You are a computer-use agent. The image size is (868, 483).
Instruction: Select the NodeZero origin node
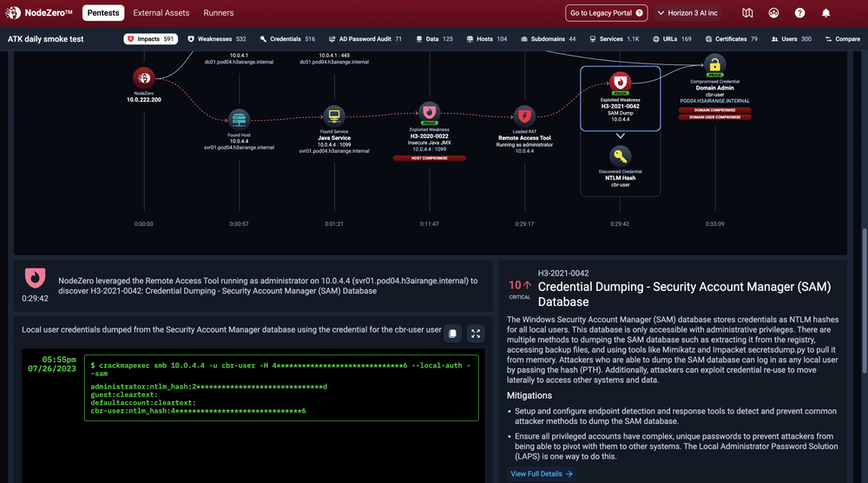pyautogui.click(x=143, y=77)
